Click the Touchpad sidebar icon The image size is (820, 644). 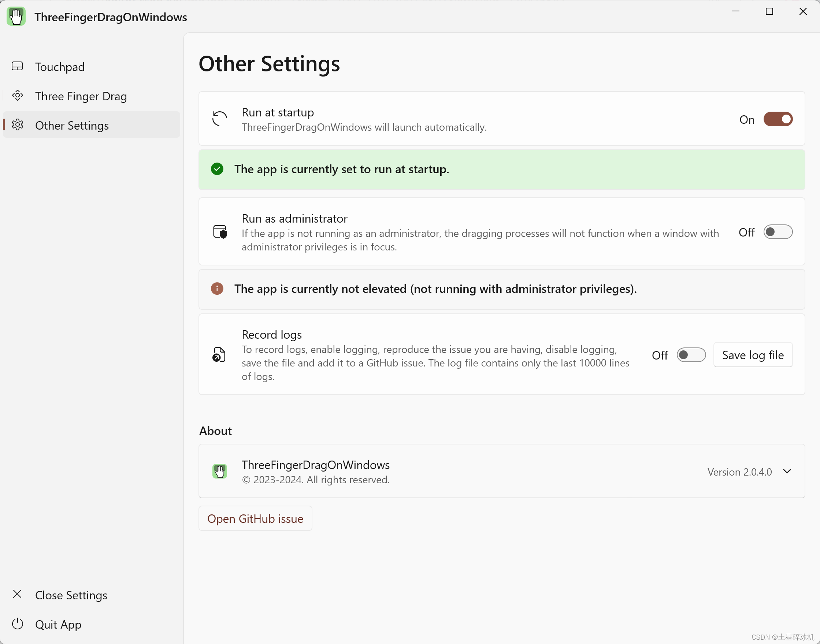tap(17, 66)
